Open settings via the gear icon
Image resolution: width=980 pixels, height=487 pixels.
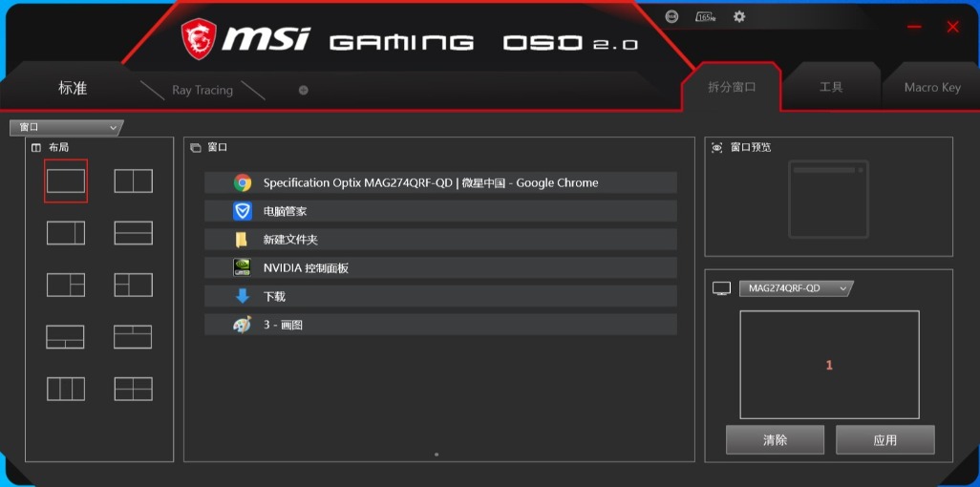pyautogui.click(x=738, y=16)
